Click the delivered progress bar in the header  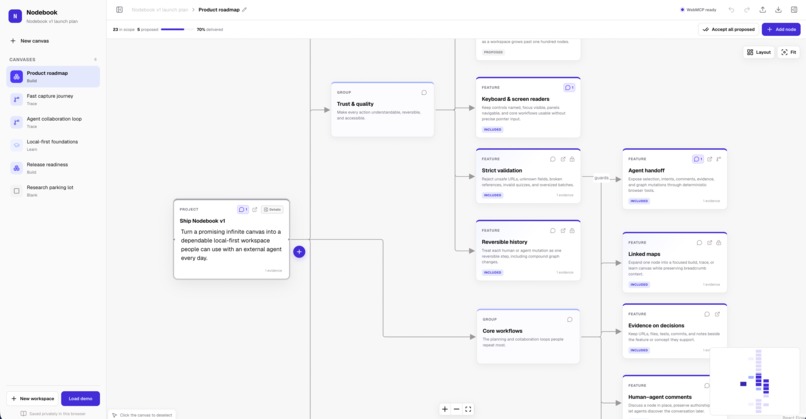tap(177, 29)
